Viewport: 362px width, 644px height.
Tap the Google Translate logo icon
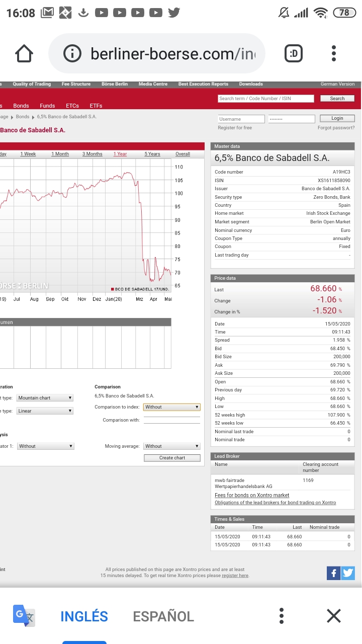[24, 616]
